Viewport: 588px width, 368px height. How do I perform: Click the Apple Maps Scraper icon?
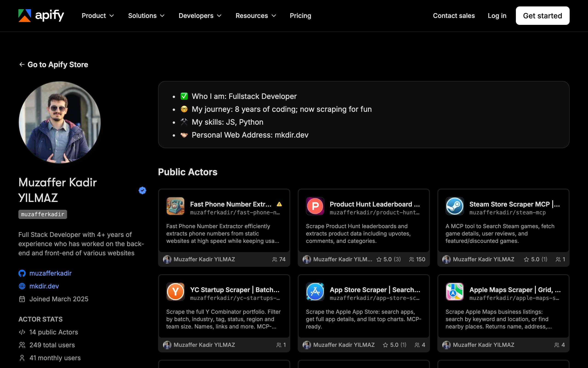click(455, 292)
